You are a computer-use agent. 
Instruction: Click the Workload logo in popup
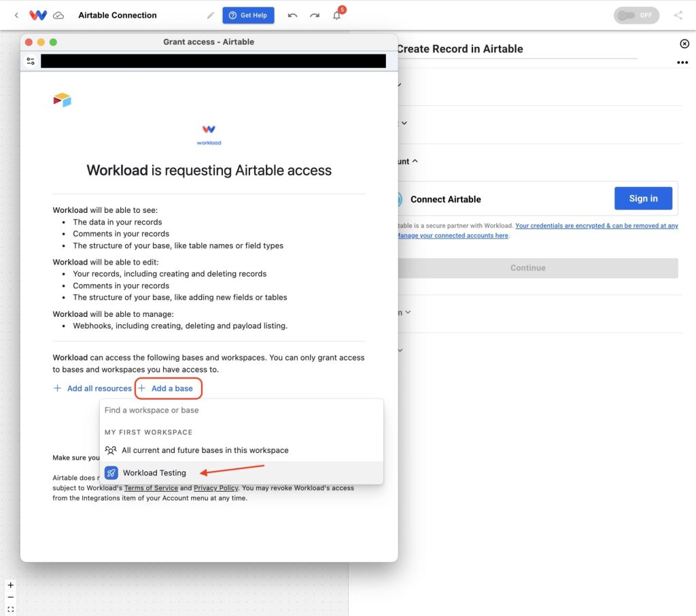209,135
